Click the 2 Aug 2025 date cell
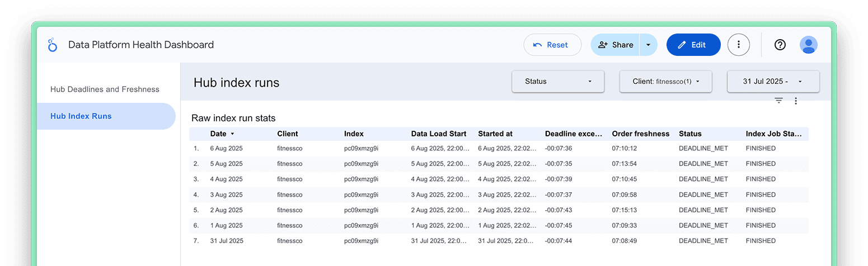Viewport: 868px width, 266px height. (x=227, y=210)
